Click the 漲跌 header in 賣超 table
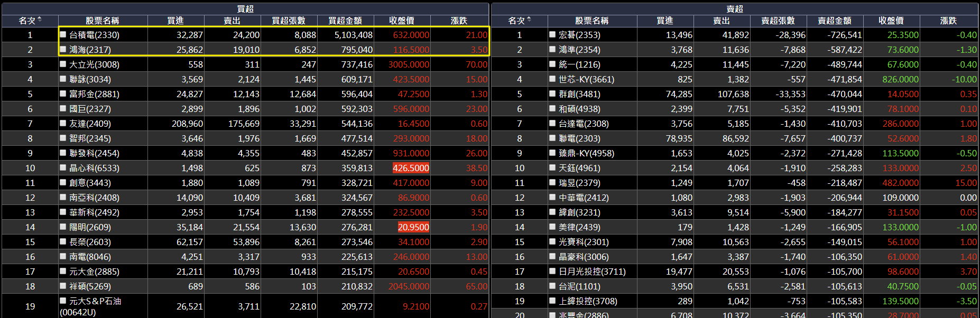This screenshot has width=980, height=318. [948, 21]
